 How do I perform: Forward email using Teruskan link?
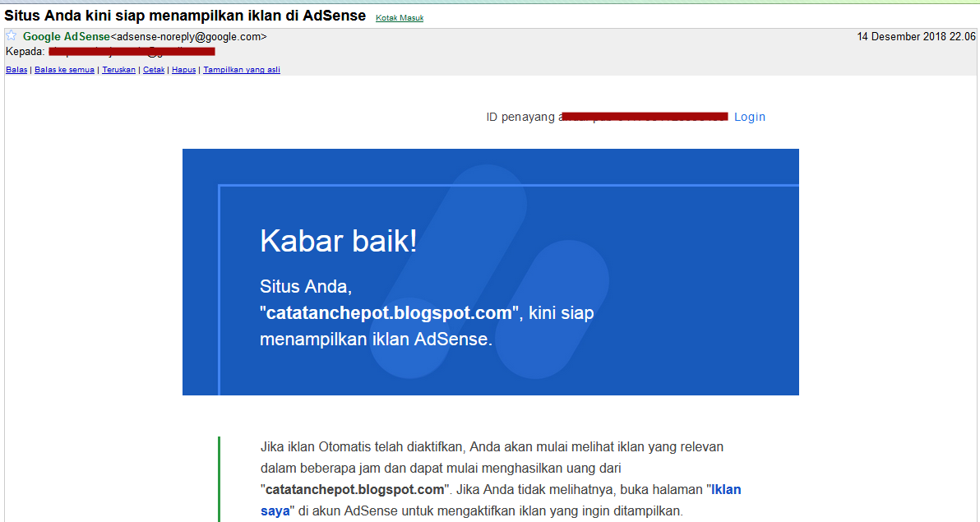[118, 70]
